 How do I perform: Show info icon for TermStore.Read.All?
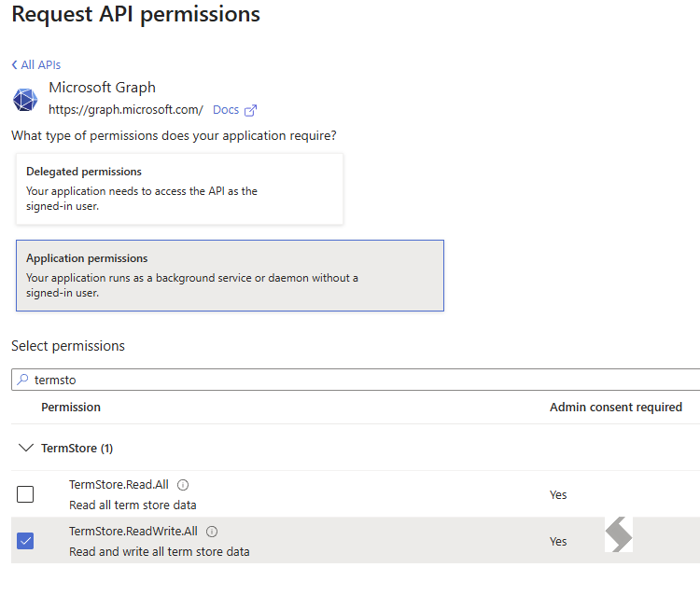183,485
